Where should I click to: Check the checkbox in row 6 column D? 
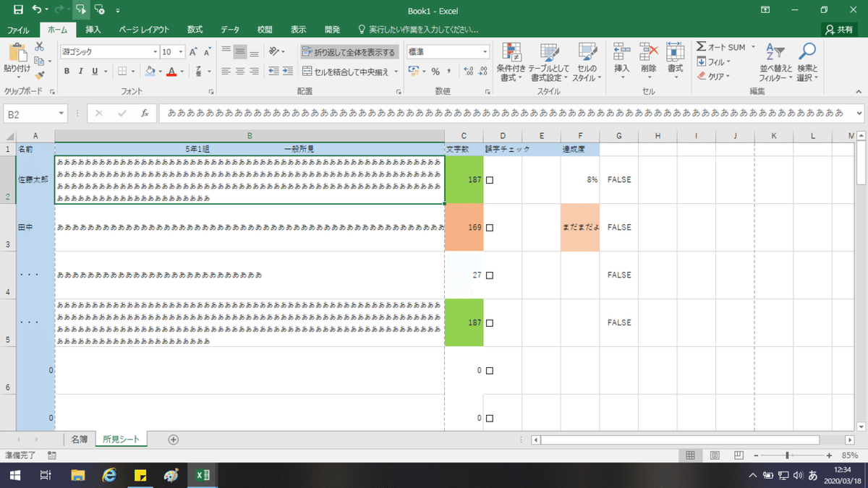point(490,371)
